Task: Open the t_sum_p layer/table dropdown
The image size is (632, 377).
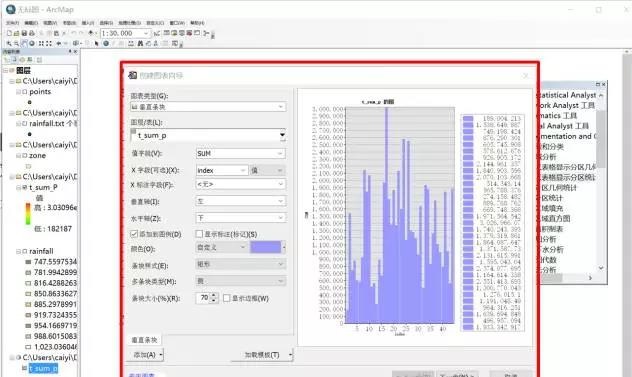Action: coord(208,135)
